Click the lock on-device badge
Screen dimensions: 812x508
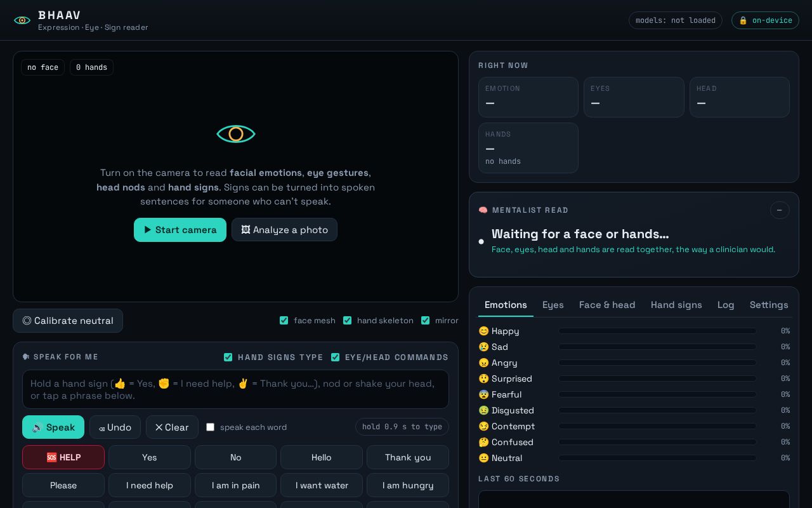click(x=765, y=20)
